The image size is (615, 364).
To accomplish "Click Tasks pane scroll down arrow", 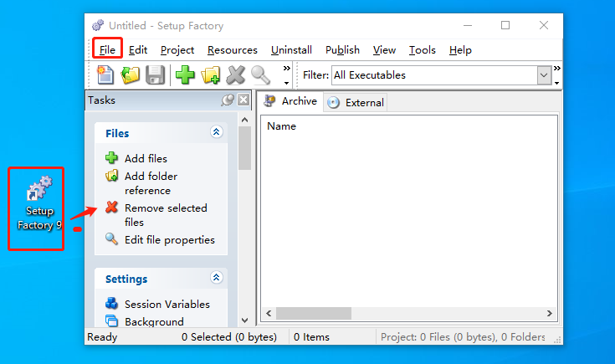I will pos(244,320).
